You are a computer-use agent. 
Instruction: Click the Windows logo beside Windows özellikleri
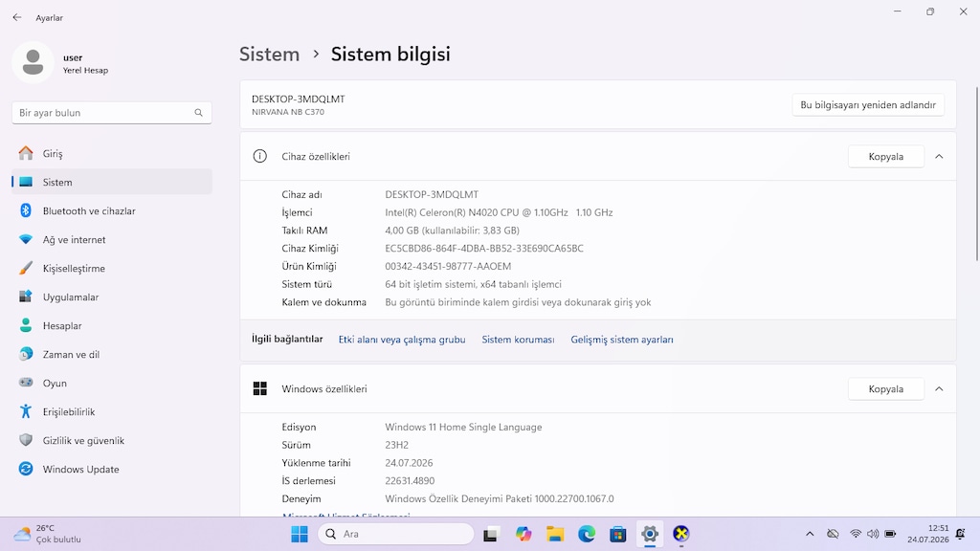coord(260,388)
